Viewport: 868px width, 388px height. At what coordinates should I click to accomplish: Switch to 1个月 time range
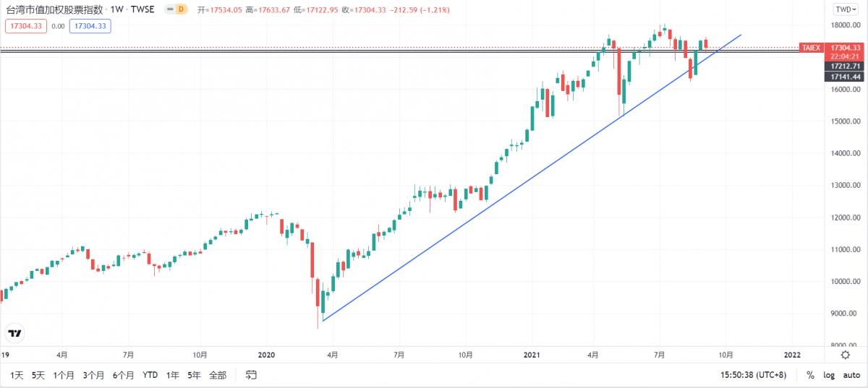point(64,375)
